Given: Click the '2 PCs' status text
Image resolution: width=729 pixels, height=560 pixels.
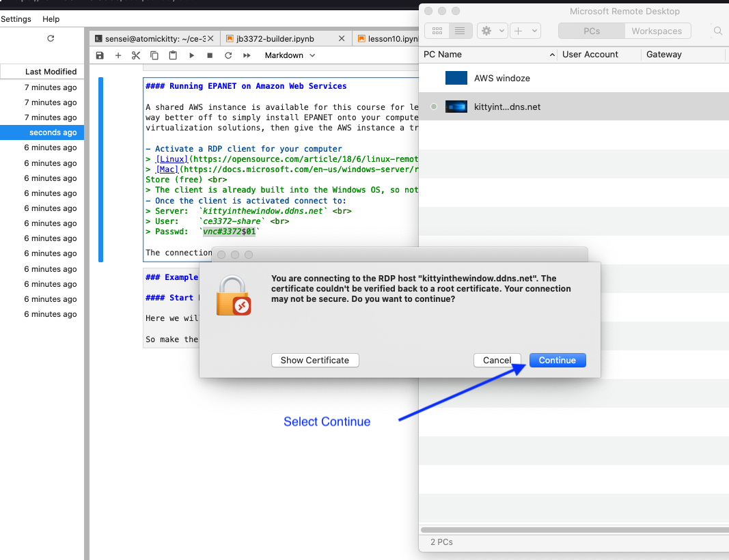Looking at the screenshot, I should (x=441, y=542).
